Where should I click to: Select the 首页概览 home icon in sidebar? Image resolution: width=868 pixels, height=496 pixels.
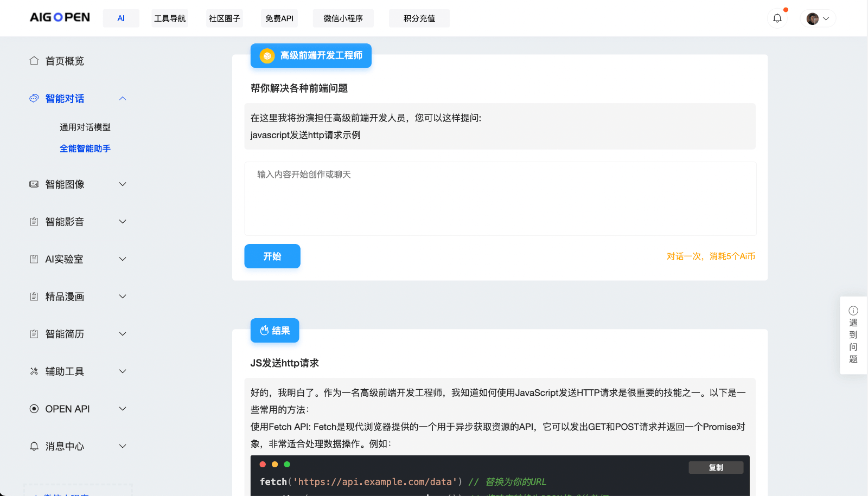[x=34, y=61]
